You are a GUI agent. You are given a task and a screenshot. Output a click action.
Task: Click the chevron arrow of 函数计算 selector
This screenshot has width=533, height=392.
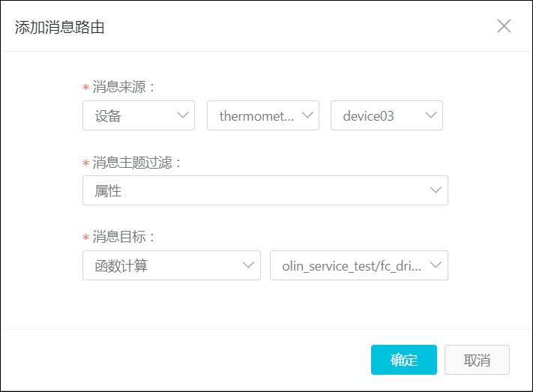coord(248,265)
